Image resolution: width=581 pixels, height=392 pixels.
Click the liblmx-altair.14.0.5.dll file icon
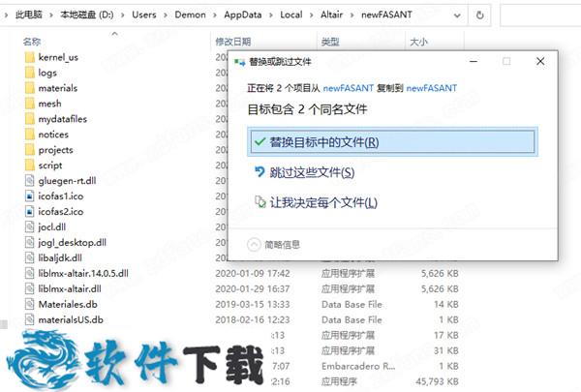(30, 274)
